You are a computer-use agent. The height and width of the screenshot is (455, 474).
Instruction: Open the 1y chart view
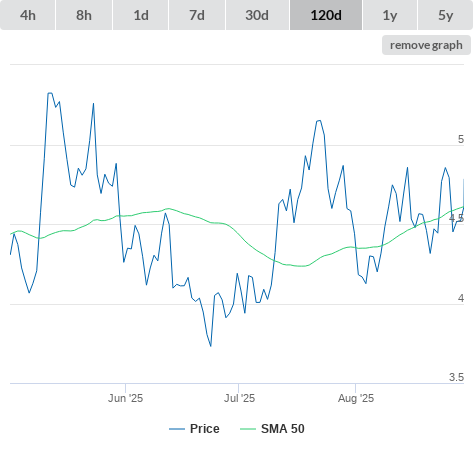pos(390,15)
